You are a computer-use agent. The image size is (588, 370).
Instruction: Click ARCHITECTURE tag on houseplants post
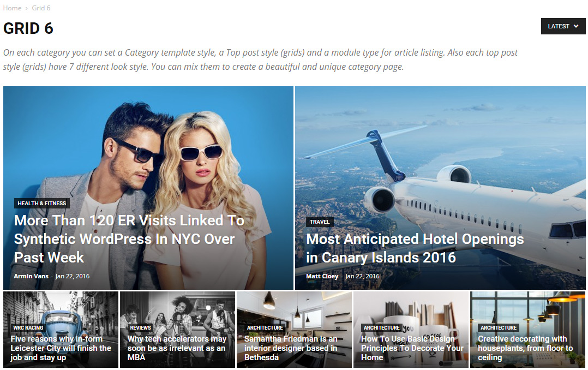pyautogui.click(x=499, y=327)
